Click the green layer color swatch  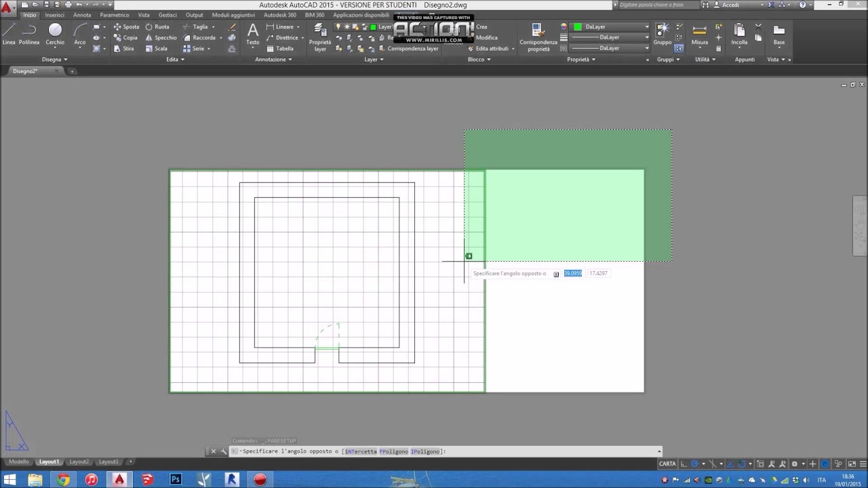coord(373,27)
